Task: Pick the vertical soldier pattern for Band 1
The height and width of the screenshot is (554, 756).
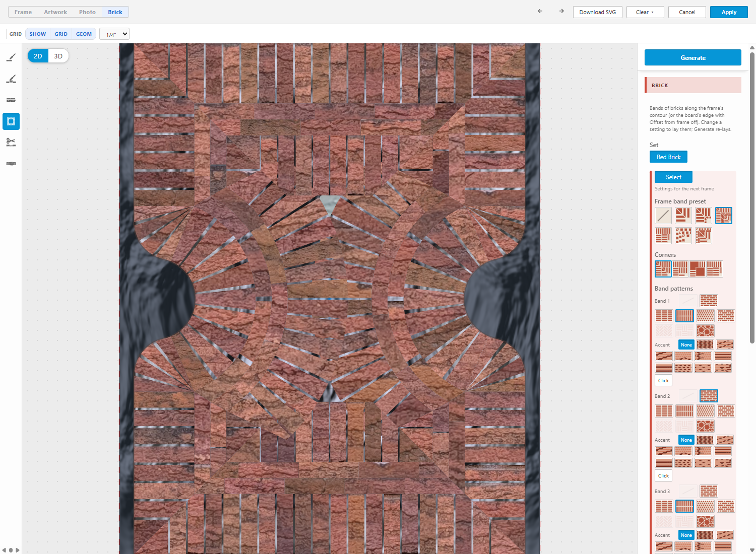Action: tap(684, 316)
